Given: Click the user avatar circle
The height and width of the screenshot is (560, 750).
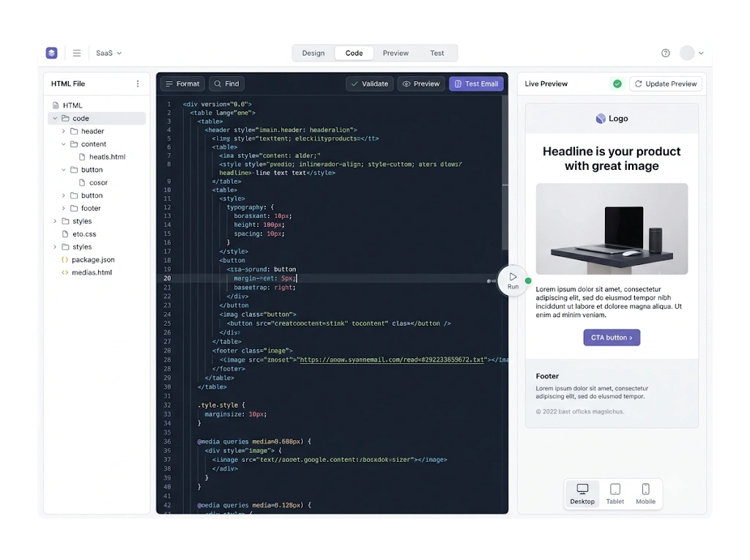Looking at the screenshot, I should click(x=687, y=53).
